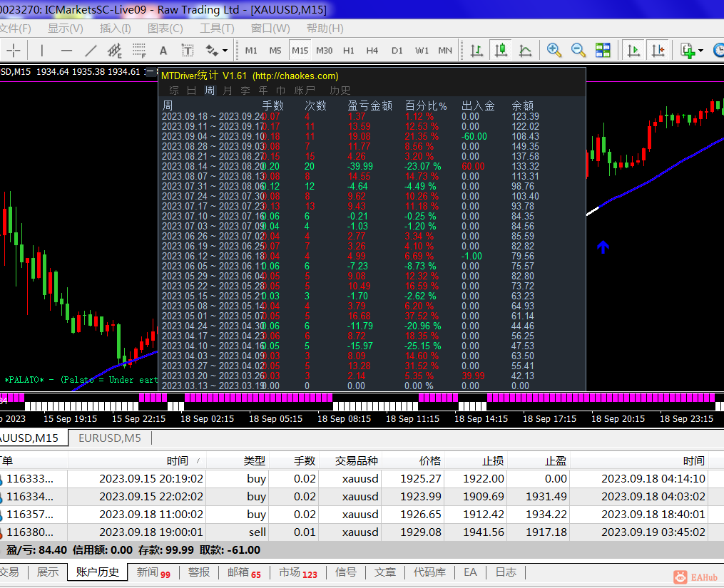Screen dimensions: 724x588
Task: Sort history by 止损 column header
Action: pyautogui.click(x=476, y=460)
